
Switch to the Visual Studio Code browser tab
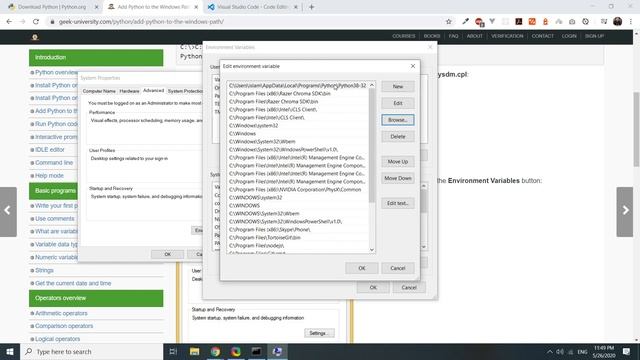tap(252, 7)
